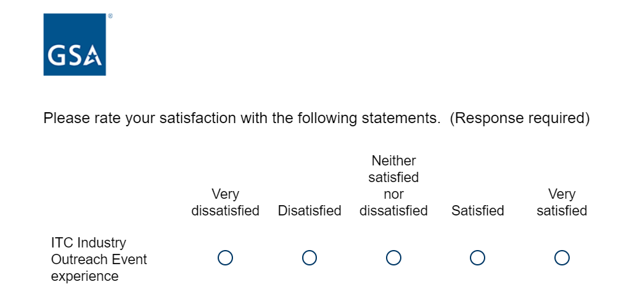Screen dimensions: 644x293
Task: Click the words Outreach Event in the row label
Action: click(x=99, y=260)
